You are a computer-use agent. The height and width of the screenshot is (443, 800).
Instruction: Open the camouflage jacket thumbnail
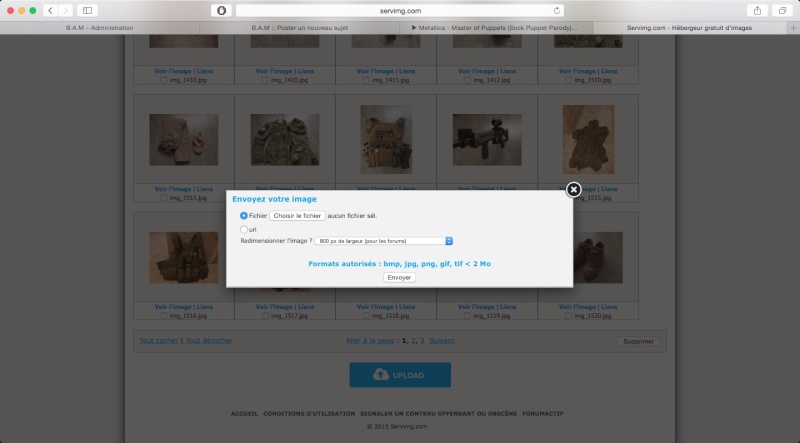point(285,139)
